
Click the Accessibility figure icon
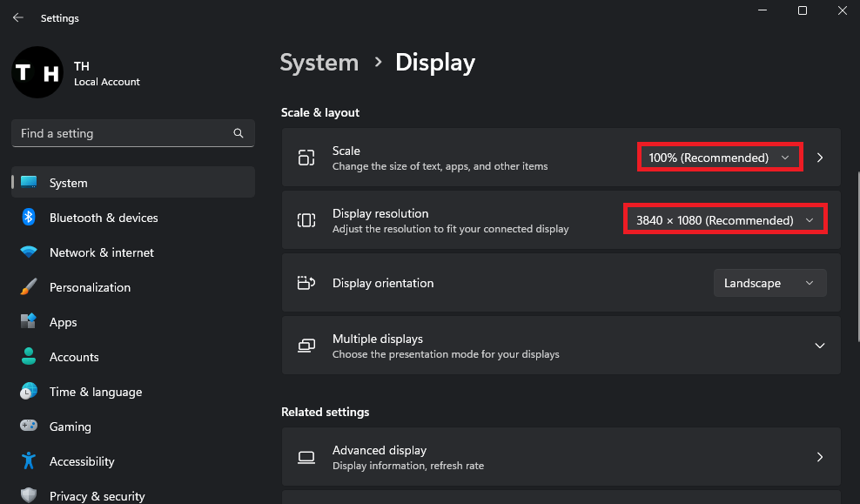pyautogui.click(x=29, y=461)
